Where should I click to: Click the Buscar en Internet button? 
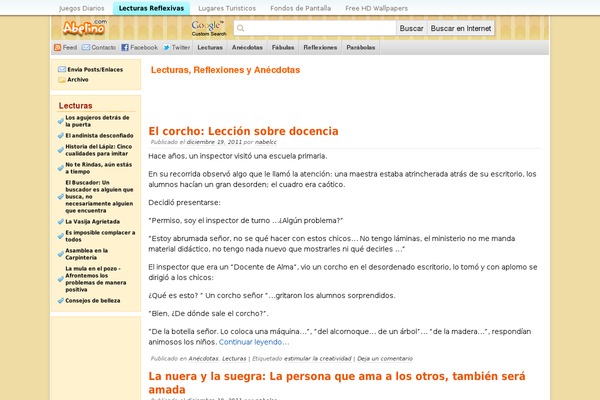pyautogui.click(x=461, y=28)
